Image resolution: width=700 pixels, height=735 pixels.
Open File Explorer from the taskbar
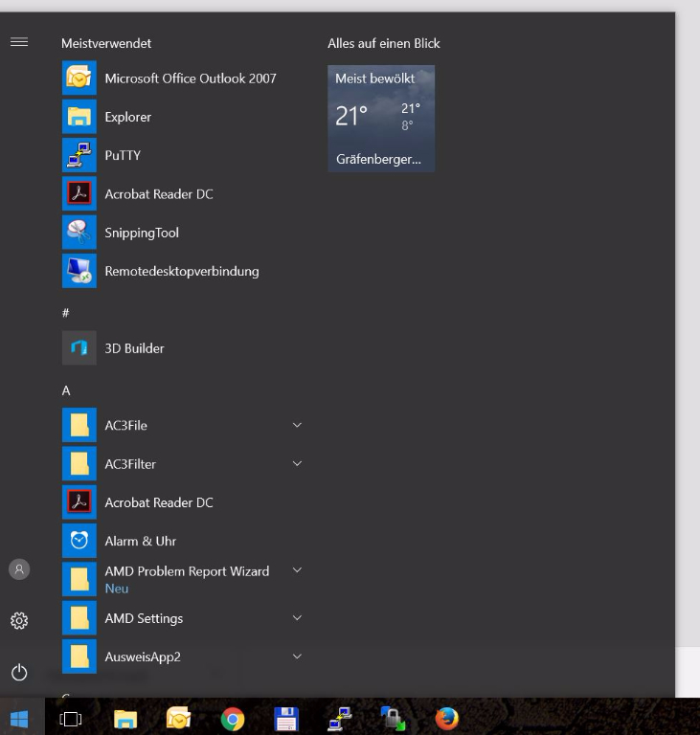[125, 719]
